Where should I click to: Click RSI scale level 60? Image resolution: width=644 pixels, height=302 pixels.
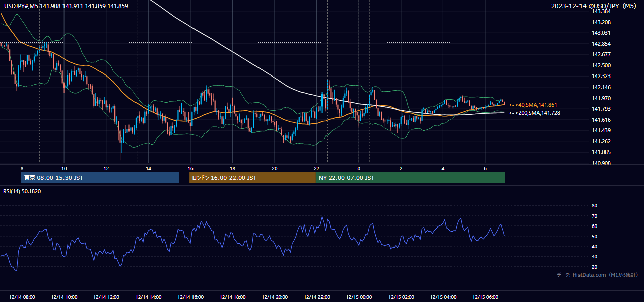coord(594,226)
